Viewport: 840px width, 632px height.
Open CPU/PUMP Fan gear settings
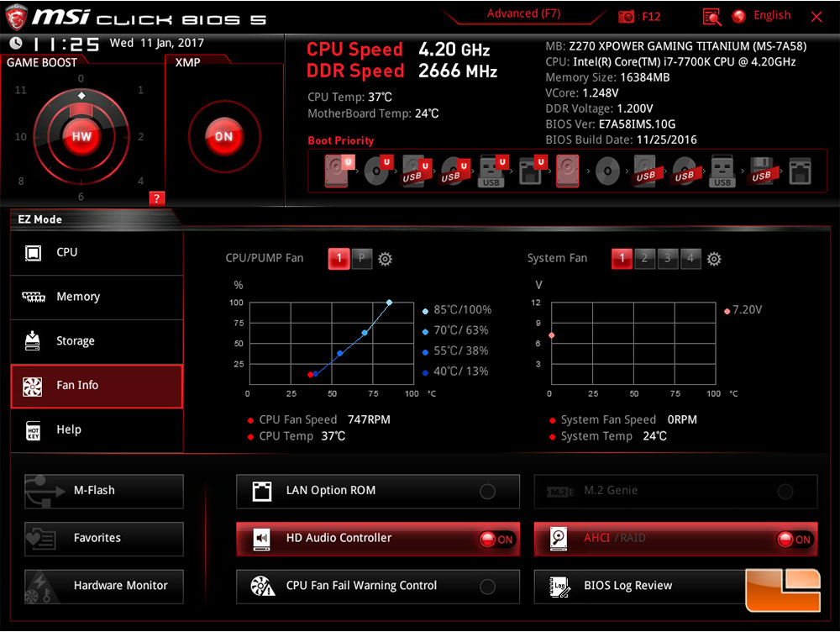pos(385,259)
